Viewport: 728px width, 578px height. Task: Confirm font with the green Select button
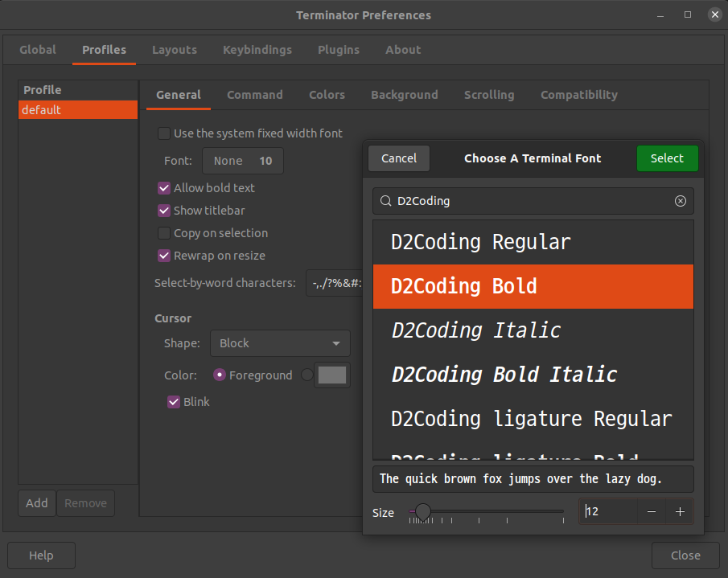click(667, 158)
